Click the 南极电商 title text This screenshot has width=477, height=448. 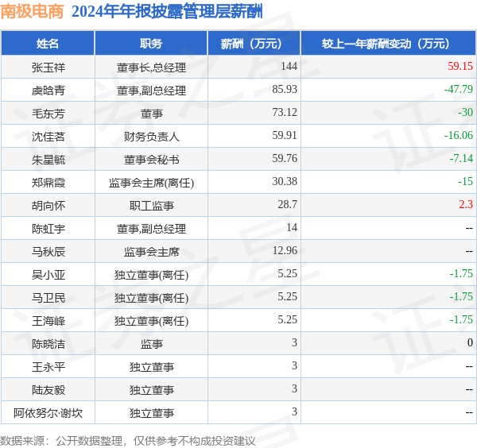point(32,12)
